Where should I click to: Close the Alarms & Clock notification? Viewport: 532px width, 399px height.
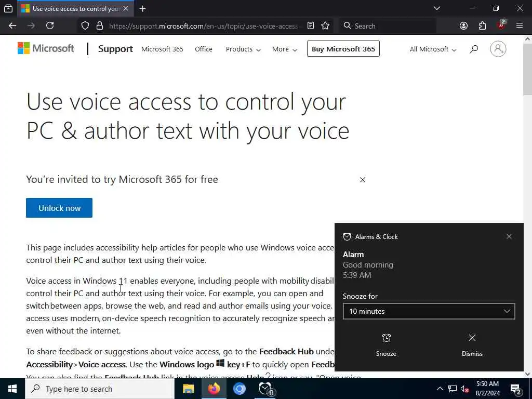pyautogui.click(x=509, y=236)
